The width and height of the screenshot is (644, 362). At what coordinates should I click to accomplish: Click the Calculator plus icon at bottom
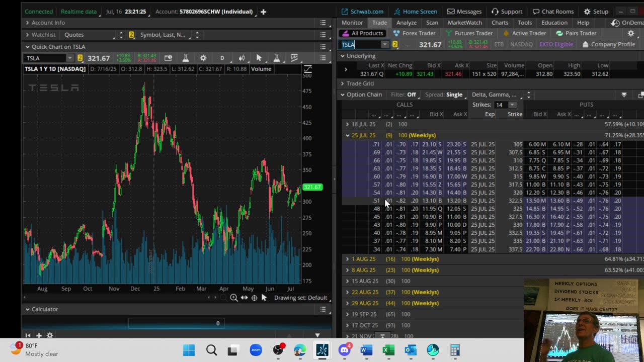pyautogui.click(x=39, y=335)
